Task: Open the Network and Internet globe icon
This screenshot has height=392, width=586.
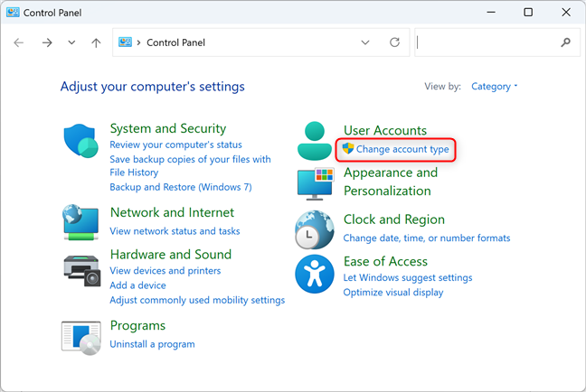Action: point(80,222)
